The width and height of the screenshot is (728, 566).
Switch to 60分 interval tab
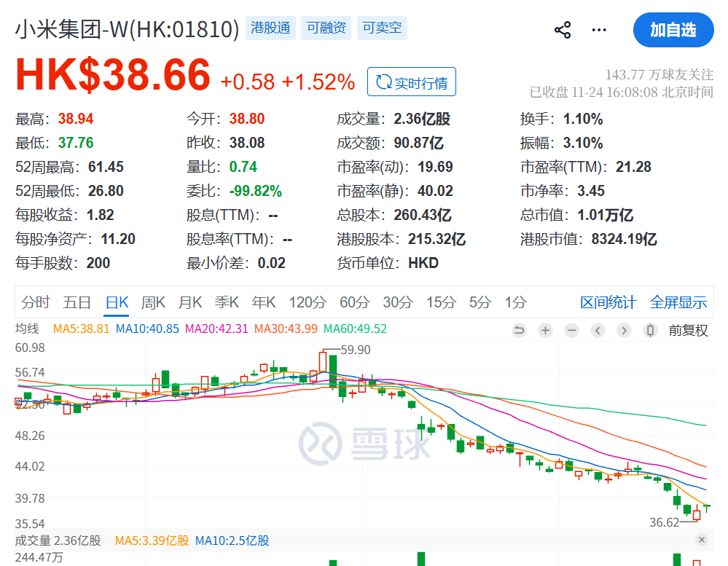pyautogui.click(x=354, y=302)
